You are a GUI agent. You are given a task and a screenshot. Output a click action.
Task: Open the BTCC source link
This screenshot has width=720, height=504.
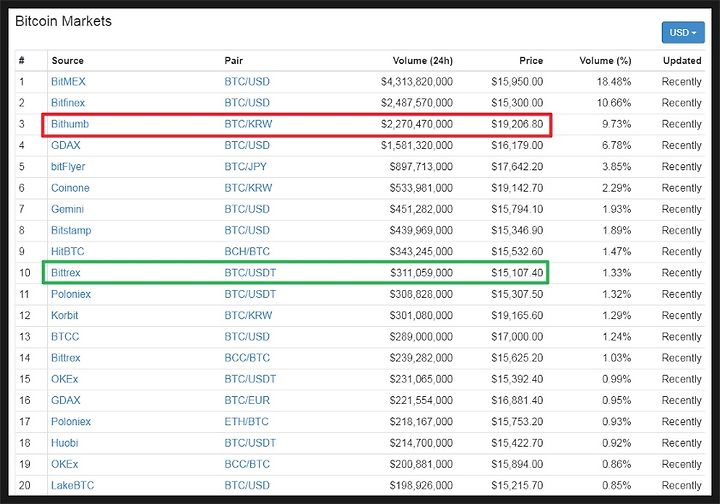(x=65, y=336)
